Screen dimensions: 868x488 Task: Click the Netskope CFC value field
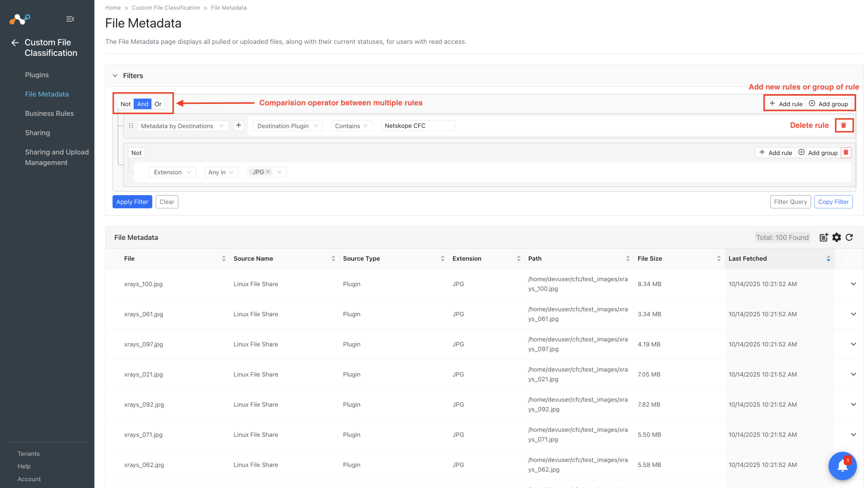418,126
